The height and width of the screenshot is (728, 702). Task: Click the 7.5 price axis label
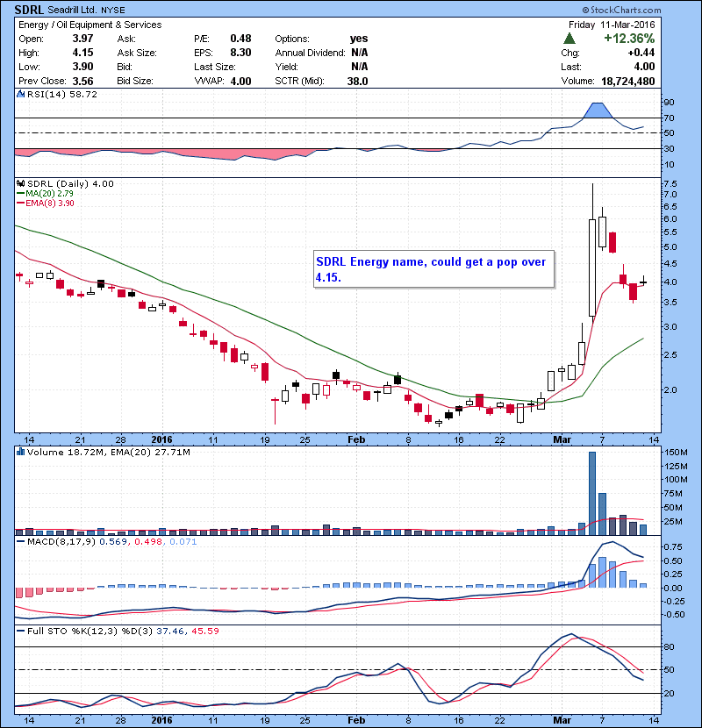point(670,184)
